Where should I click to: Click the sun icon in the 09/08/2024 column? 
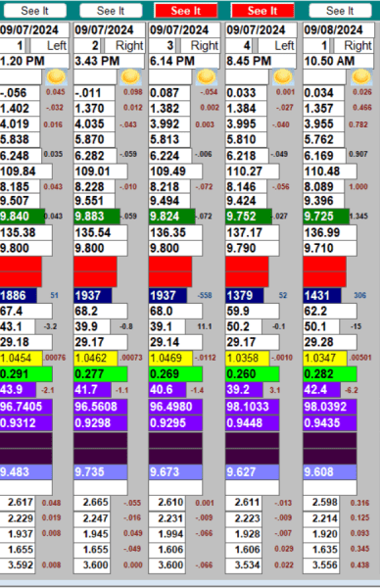pyautogui.click(x=361, y=76)
